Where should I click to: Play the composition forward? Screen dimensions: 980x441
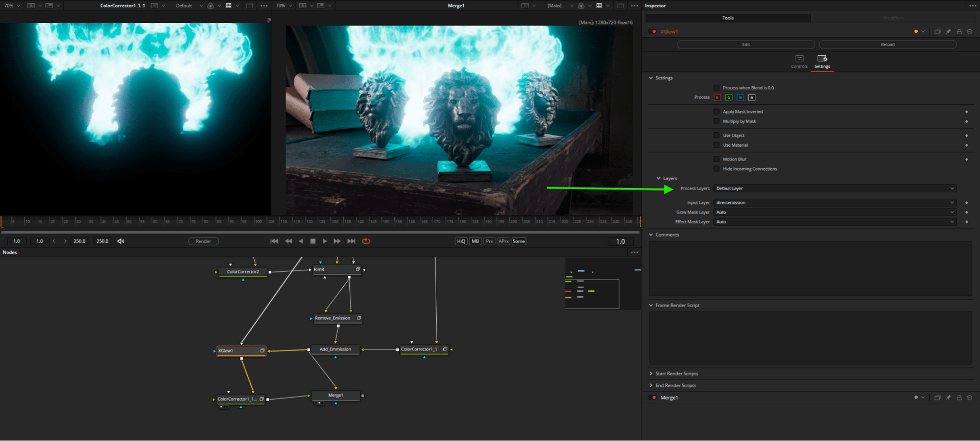click(x=325, y=241)
